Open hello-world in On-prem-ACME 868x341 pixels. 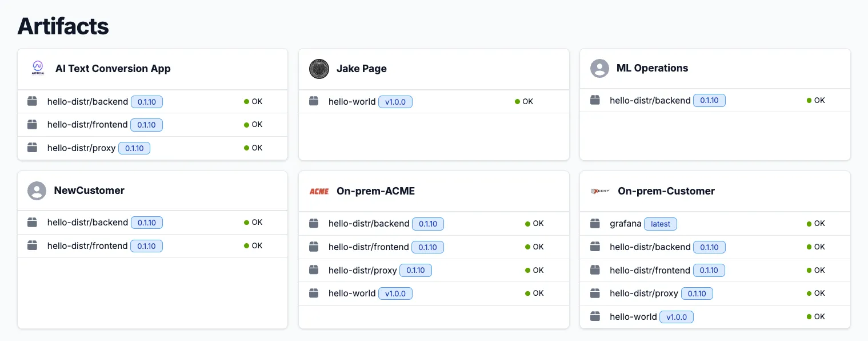(x=351, y=293)
